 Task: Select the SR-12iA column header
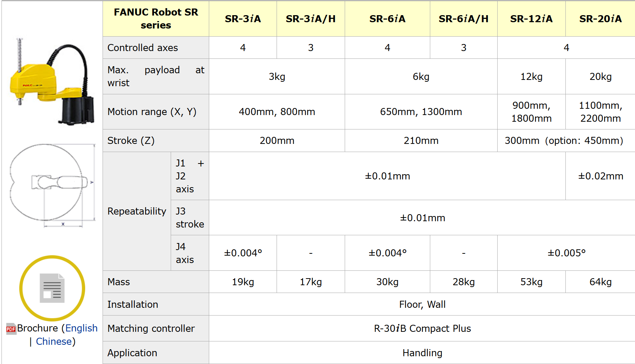click(531, 18)
